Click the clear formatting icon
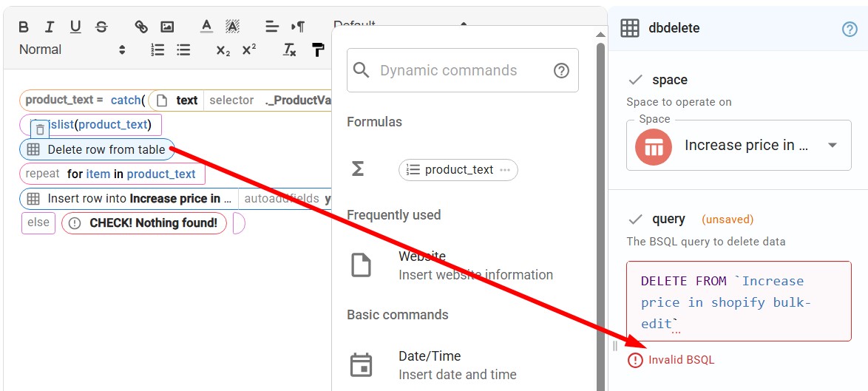The width and height of the screenshot is (868, 391). point(290,50)
